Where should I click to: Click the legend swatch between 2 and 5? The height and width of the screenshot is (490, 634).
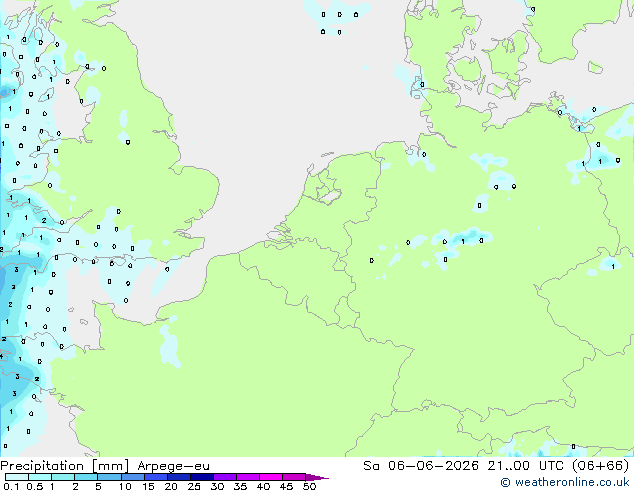[x=86, y=477]
